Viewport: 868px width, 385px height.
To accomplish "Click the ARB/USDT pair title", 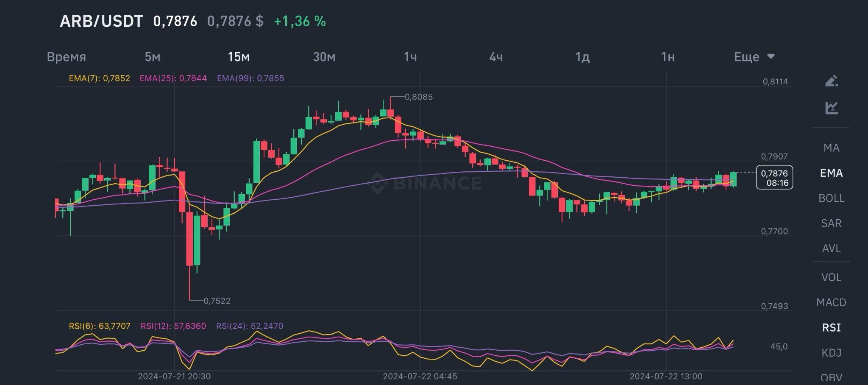I will pyautogui.click(x=101, y=21).
